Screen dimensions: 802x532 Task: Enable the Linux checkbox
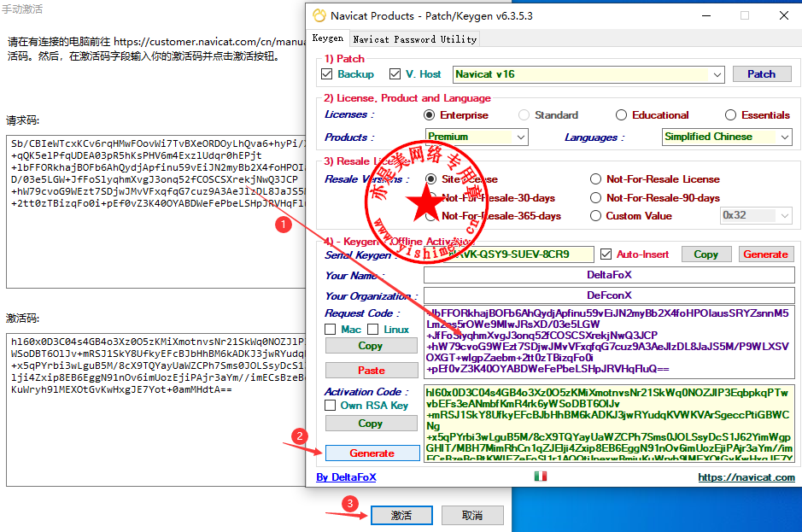(373, 330)
